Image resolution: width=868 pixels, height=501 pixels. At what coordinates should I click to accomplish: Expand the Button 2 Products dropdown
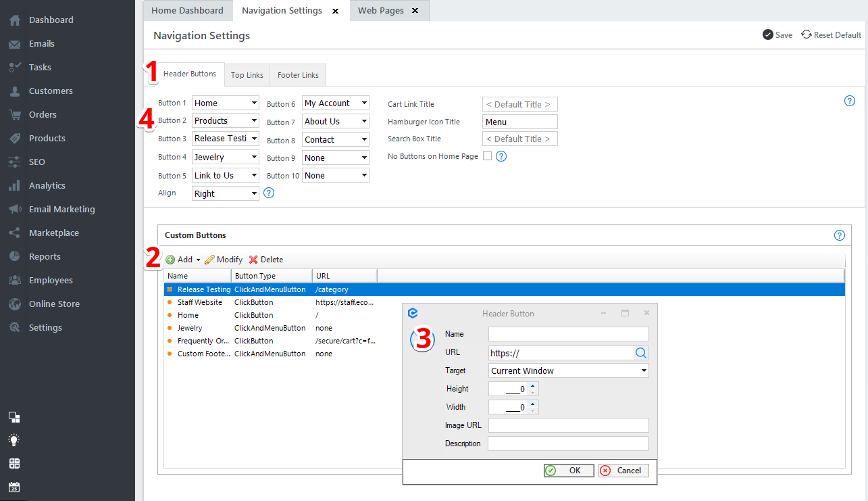pos(226,121)
